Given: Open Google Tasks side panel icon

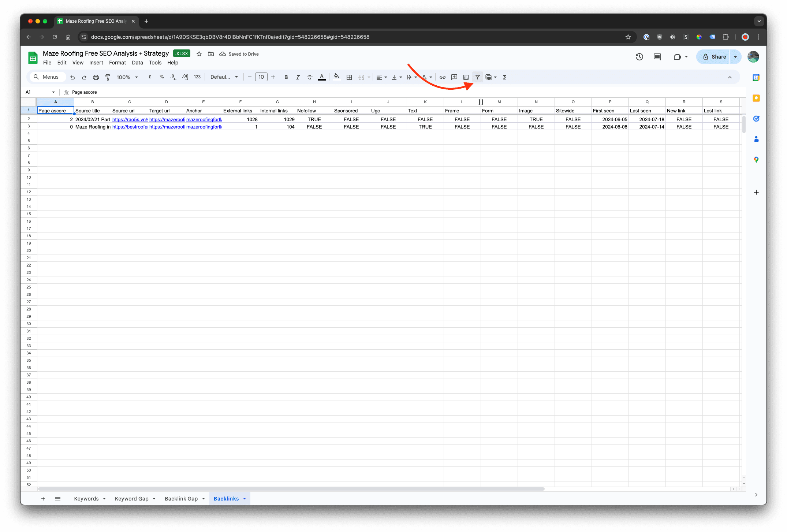Looking at the screenshot, I should pos(756,119).
